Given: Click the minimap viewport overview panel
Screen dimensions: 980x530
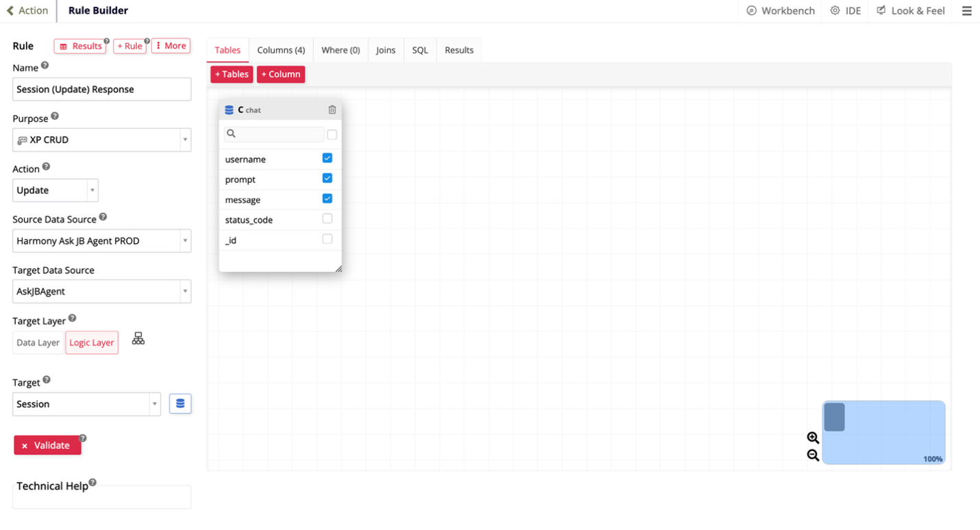Looking at the screenshot, I should tap(883, 432).
